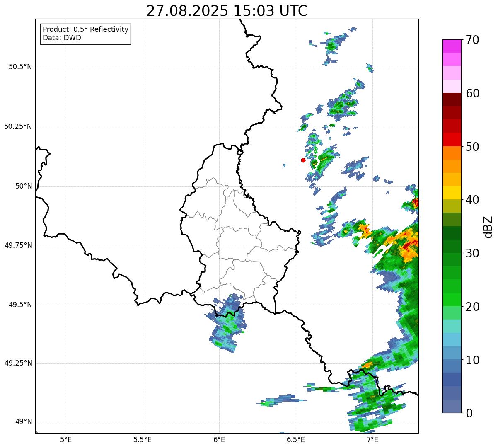Click the Data: DWD label
This screenshot has width=498, height=448.
click(62, 38)
